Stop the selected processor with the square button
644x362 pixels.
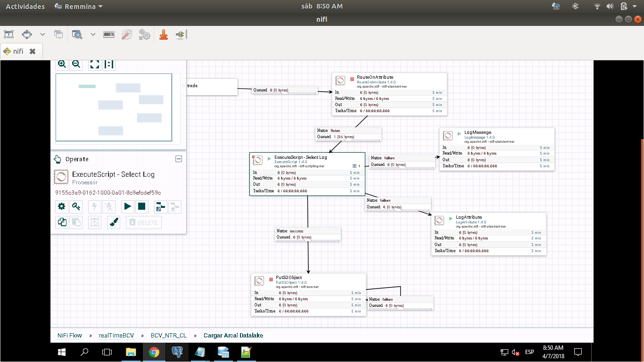[141, 206]
